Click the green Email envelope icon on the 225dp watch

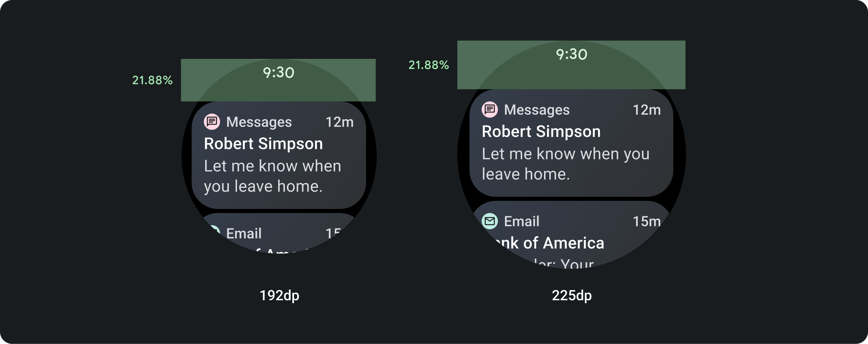click(x=490, y=221)
